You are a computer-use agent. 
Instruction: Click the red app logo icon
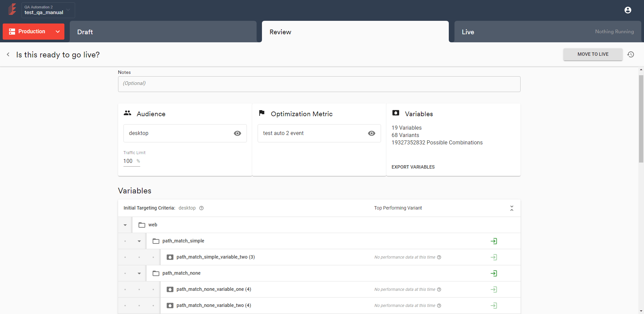tap(12, 9)
